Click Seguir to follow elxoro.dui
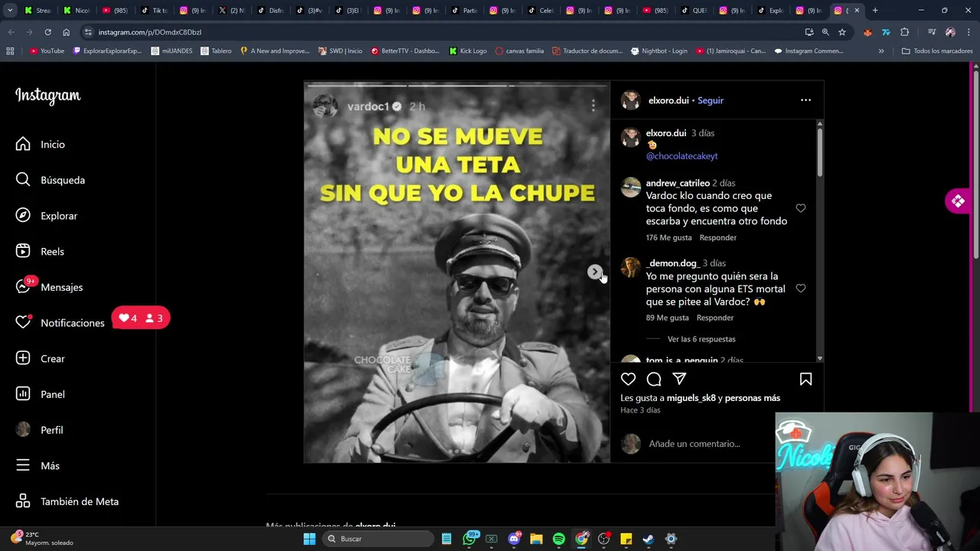The height and width of the screenshot is (551, 980). click(710, 100)
